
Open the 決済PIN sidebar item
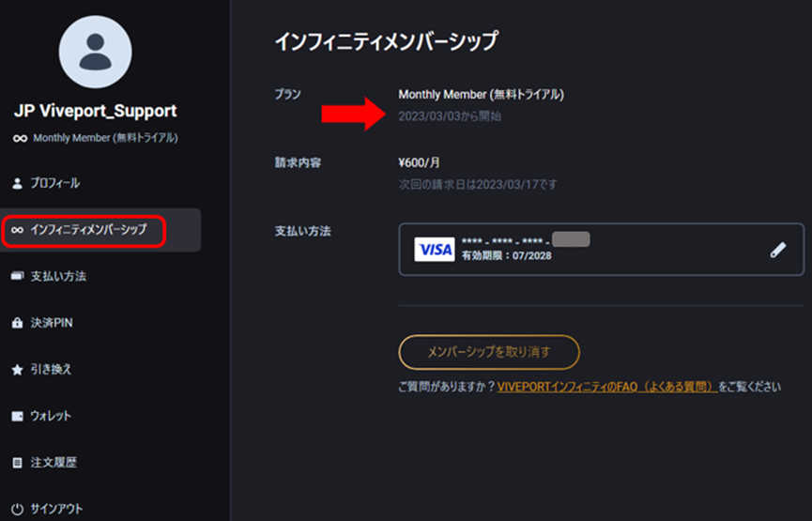pos(52,323)
